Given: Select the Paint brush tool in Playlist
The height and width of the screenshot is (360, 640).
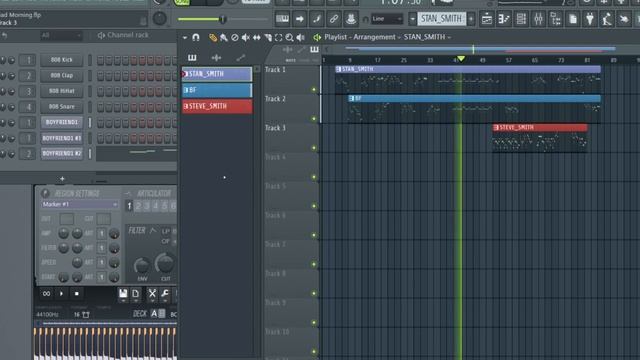Looking at the screenshot, I should point(224,38).
